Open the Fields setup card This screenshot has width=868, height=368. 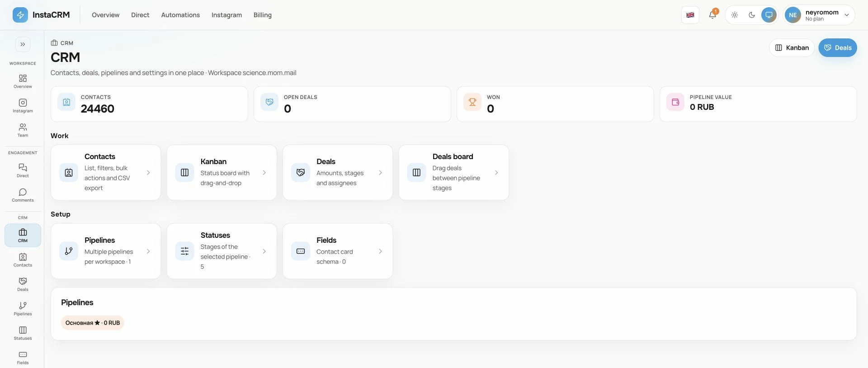coord(338,251)
